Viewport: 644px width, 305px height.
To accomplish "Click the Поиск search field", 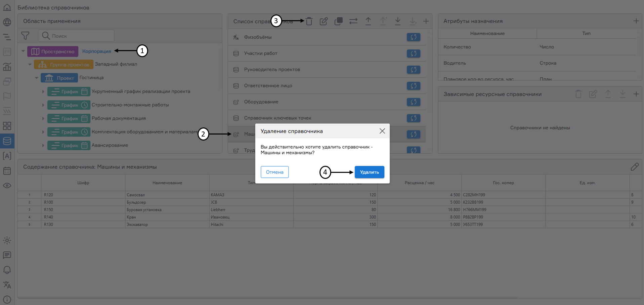I will point(76,35).
